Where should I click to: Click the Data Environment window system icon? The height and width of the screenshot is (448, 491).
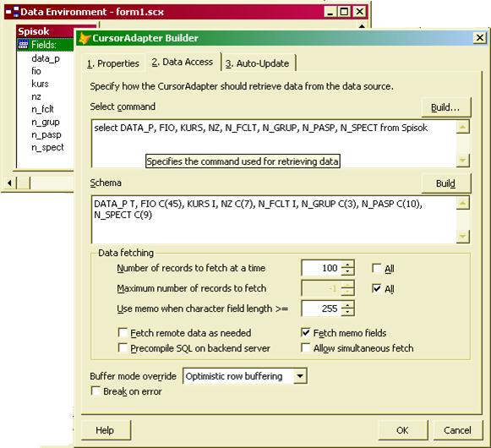[13, 12]
